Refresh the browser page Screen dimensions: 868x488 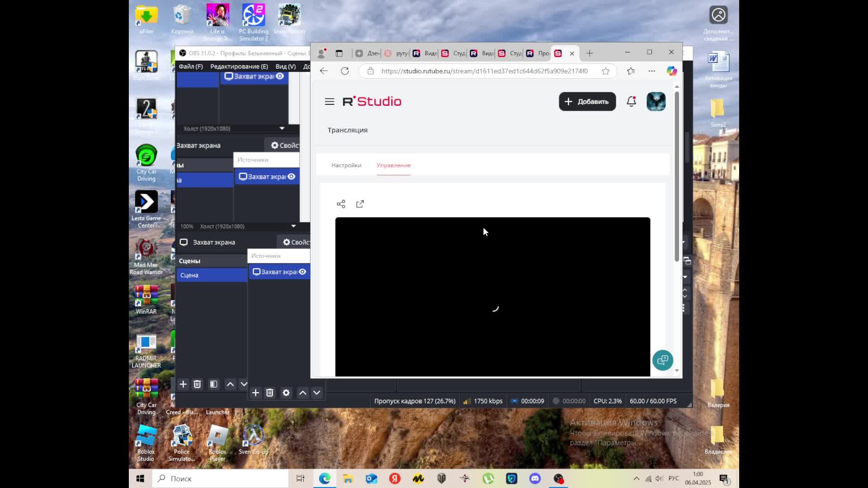coord(345,71)
